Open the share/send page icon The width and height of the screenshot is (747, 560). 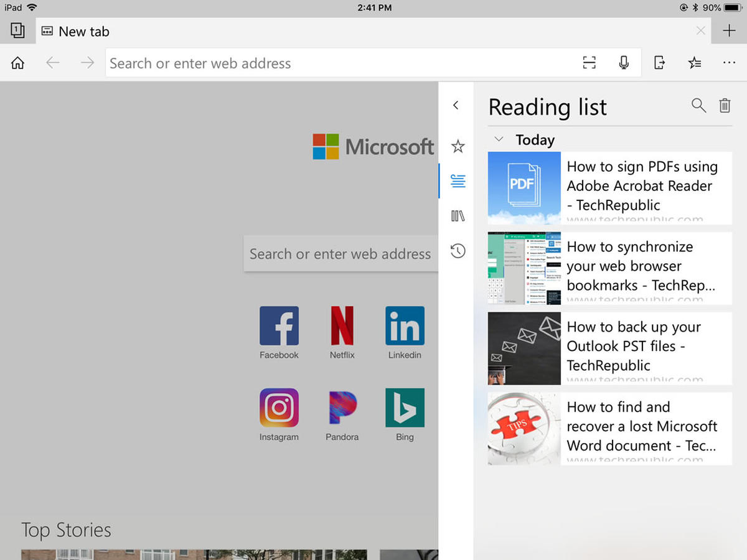659,62
